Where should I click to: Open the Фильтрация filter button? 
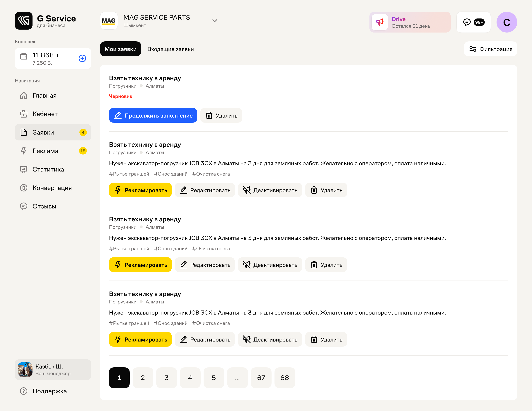coord(490,49)
